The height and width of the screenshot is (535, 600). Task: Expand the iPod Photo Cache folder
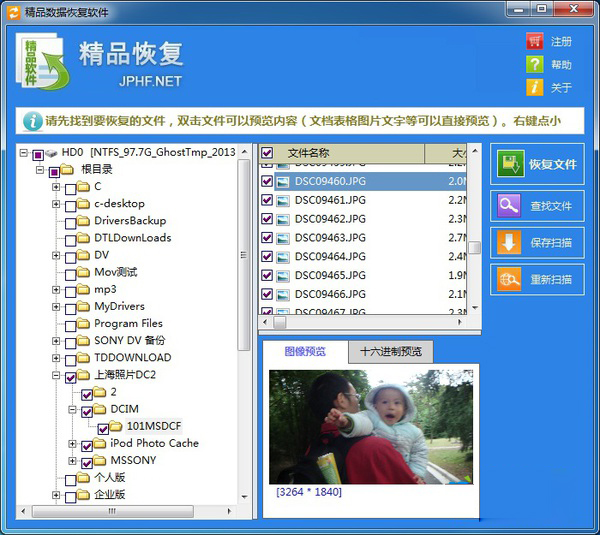pyautogui.click(x=72, y=444)
